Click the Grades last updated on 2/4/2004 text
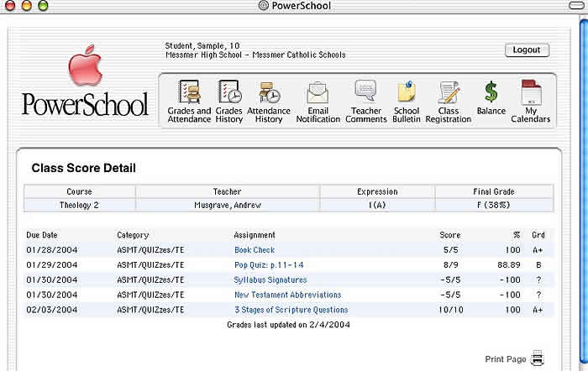 coord(288,325)
